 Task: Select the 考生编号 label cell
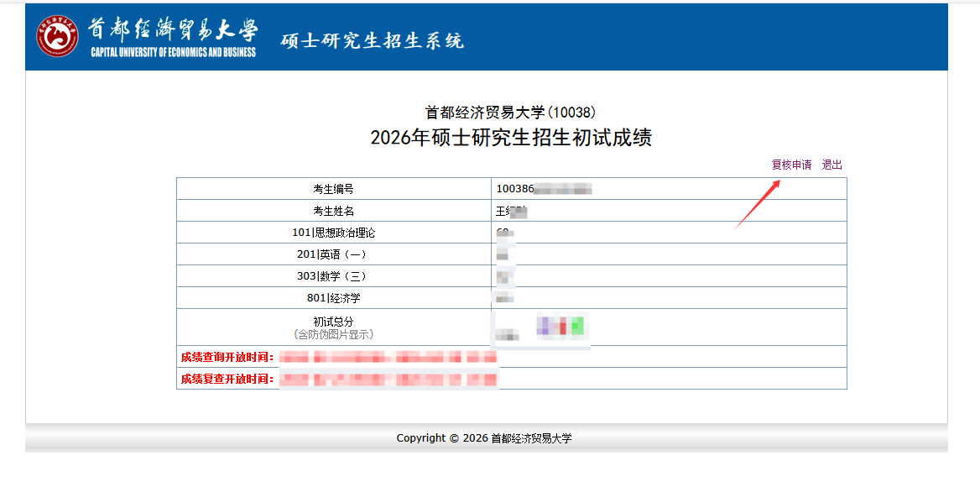coord(333,189)
